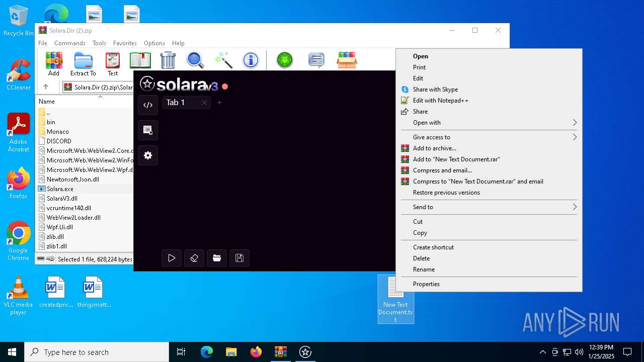
Task: Expand Open with submenu
Action: point(489,123)
